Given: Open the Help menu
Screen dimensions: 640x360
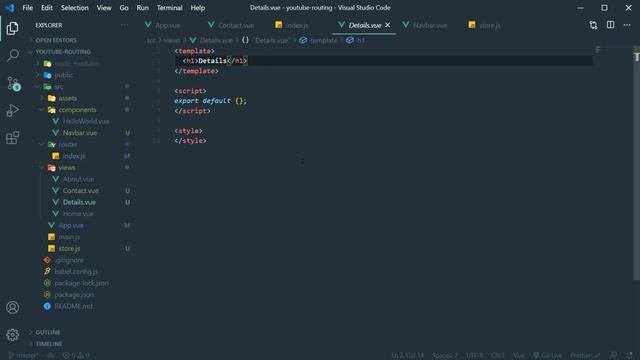Looking at the screenshot, I should coord(198,8).
